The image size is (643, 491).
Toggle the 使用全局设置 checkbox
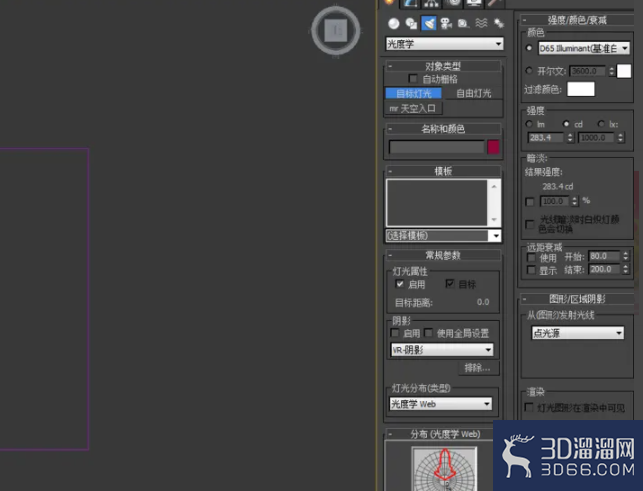[429, 333]
